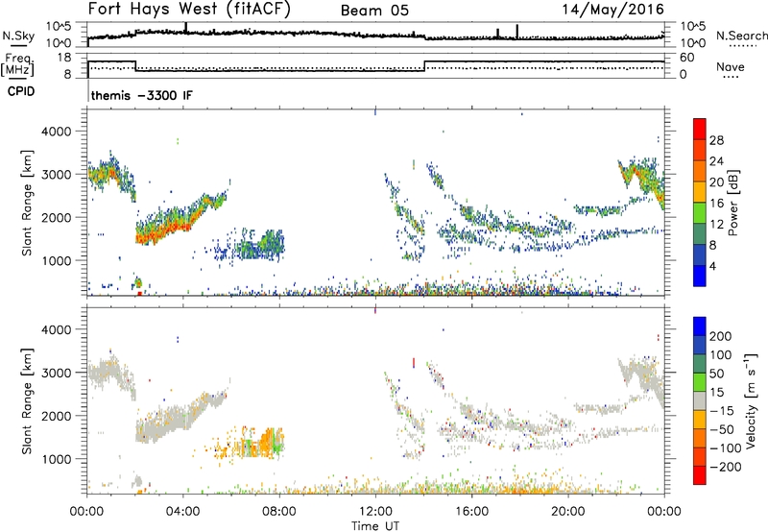Click the "08:00" time tick label
768x532 pixels.
(x=279, y=512)
